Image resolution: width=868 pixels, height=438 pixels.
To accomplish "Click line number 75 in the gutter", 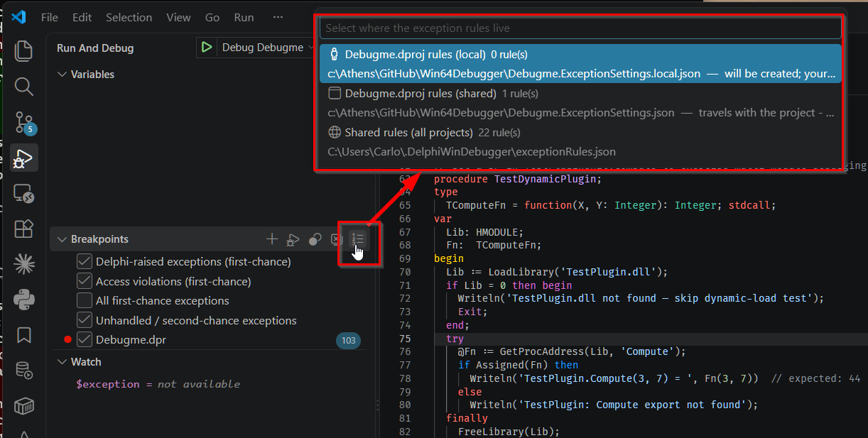I will point(405,339).
